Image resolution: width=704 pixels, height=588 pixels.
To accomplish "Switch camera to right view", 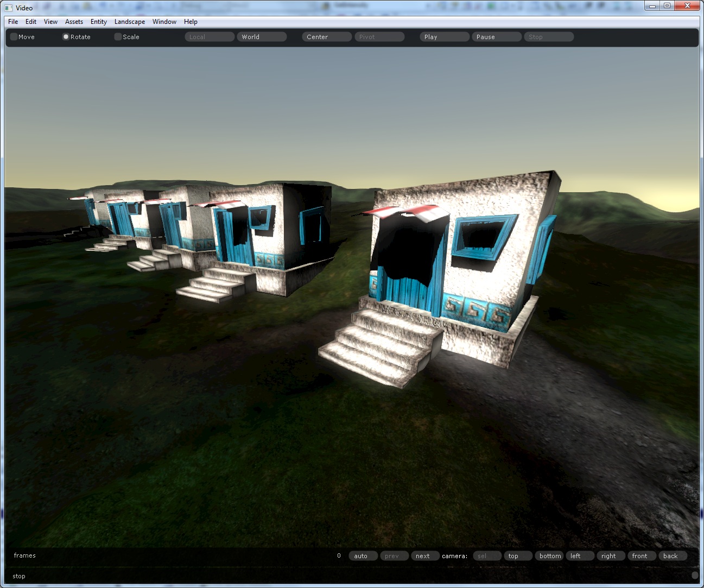I will (x=611, y=556).
